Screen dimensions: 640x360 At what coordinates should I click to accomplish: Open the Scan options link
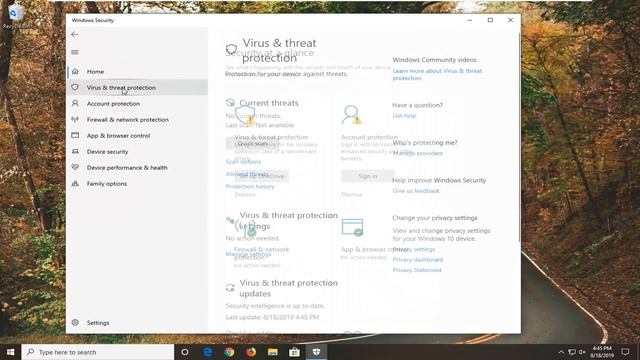tap(243, 162)
